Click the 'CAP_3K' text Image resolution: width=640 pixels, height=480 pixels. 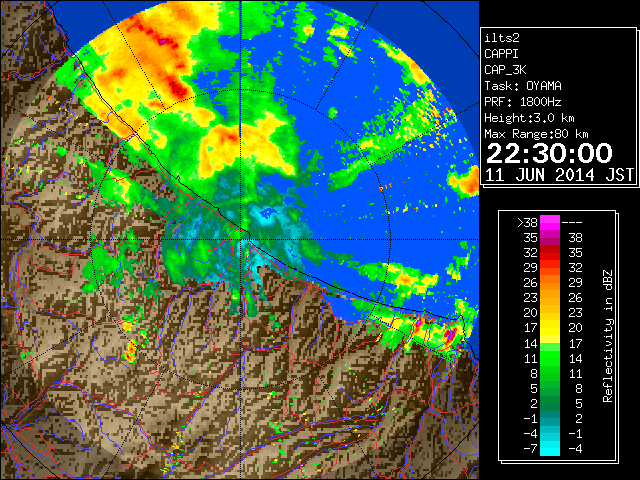[505, 70]
